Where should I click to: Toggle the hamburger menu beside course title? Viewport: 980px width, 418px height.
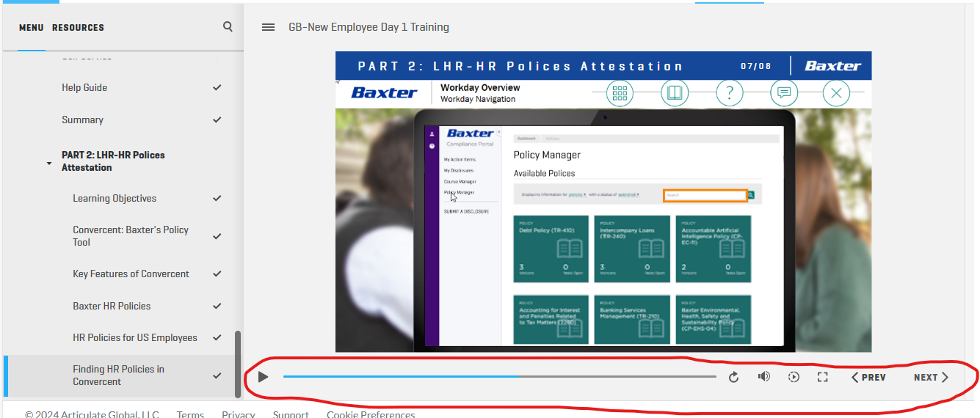(269, 27)
